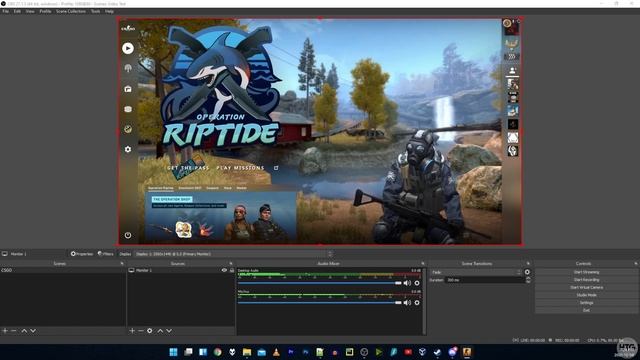This screenshot has height=360, width=640.
Task: Pop out the Audio Mixer dock
Action: [423, 264]
